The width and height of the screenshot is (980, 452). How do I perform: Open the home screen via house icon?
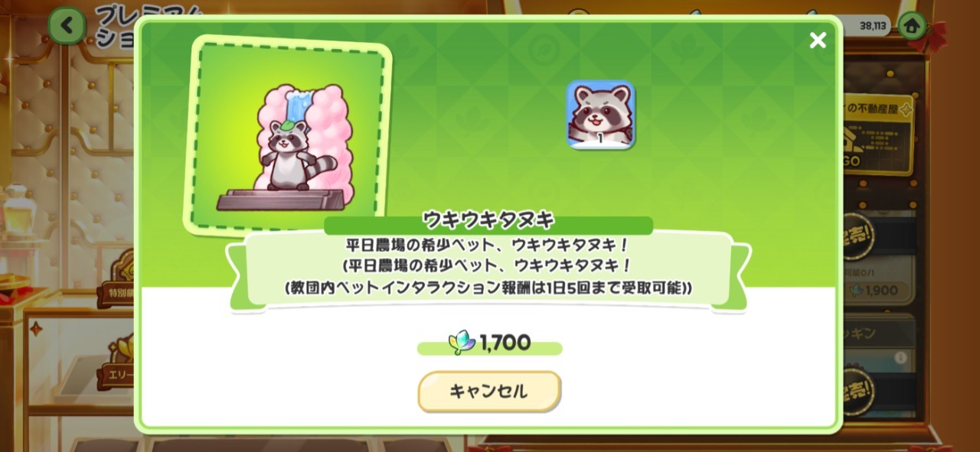[x=911, y=25]
